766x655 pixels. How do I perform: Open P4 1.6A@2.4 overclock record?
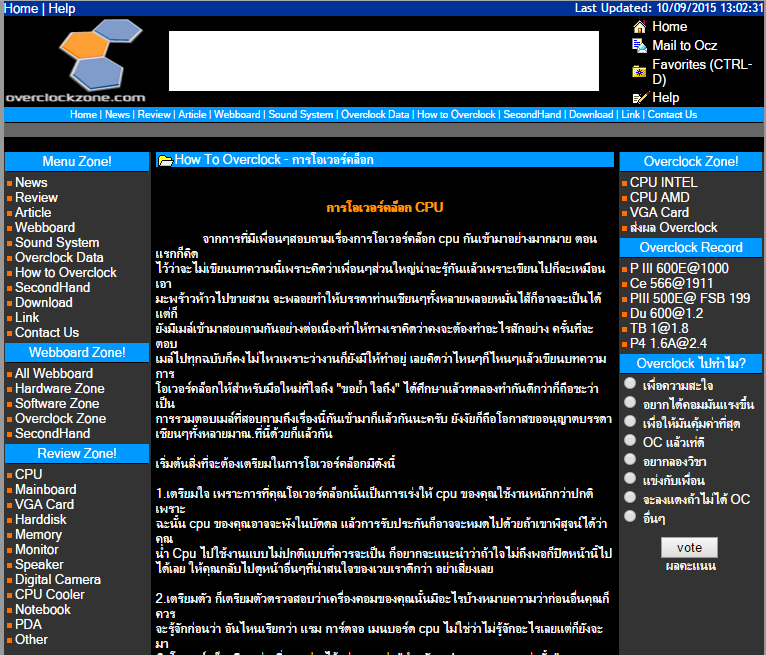click(x=668, y=343)
